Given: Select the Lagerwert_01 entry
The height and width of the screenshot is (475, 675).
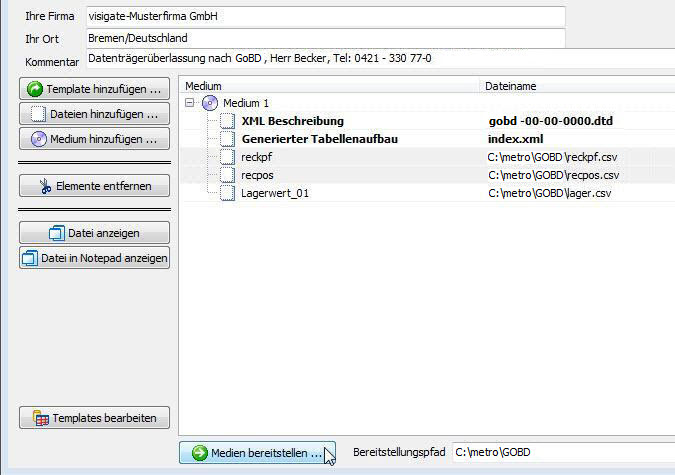Looking at the screenshot, I should (275, 193).
